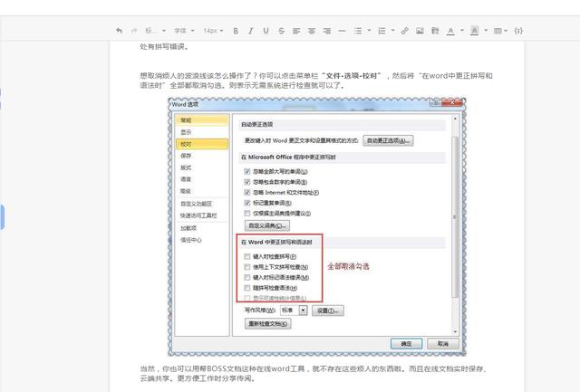Select 常规 in Word Options sidebar
The height and width of the screenshot is (392, 580).
(x=202, y=120)
